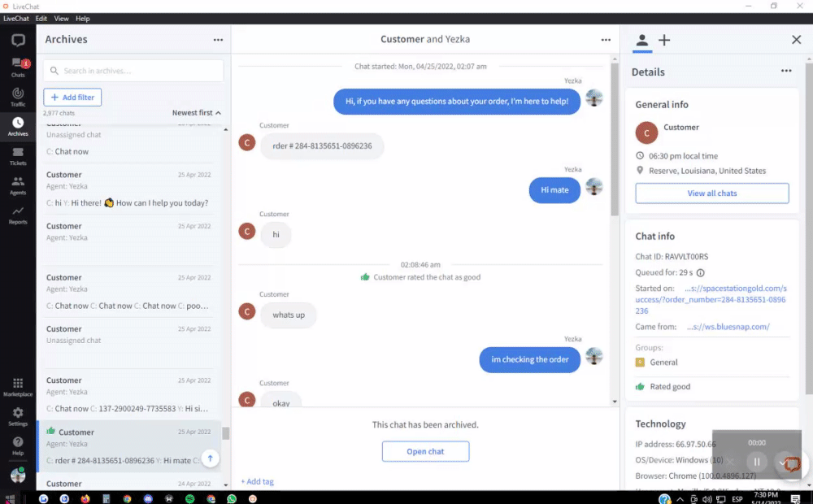
Task: Focus the Search in archives field
Action: [133, 71]
